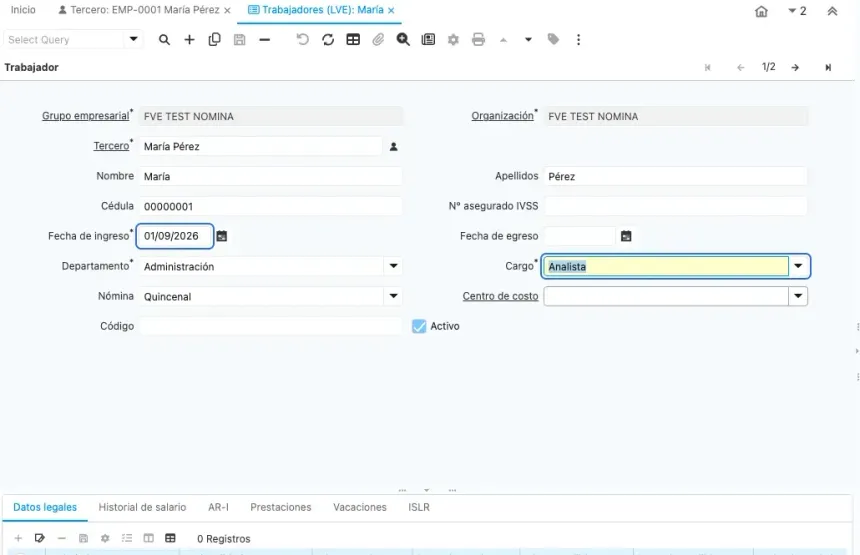Open the AR-I tab
This screenshot has height=555, width=860.
click(x=218, y=507)
